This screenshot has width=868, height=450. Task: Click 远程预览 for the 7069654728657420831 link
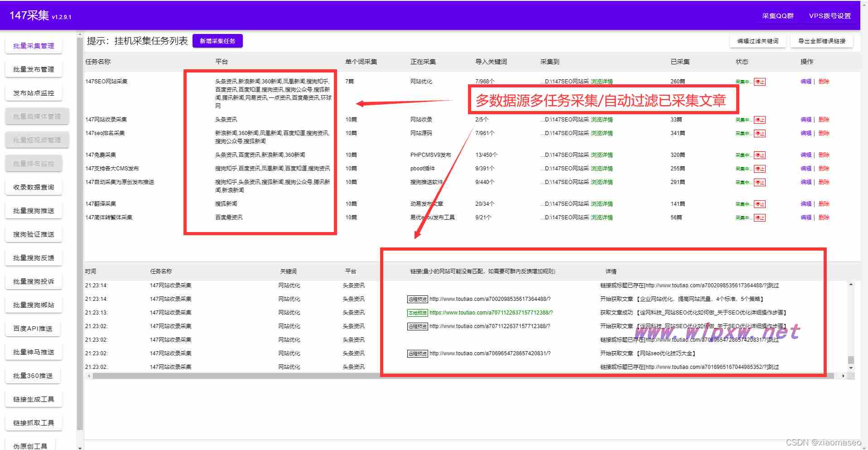417,354
